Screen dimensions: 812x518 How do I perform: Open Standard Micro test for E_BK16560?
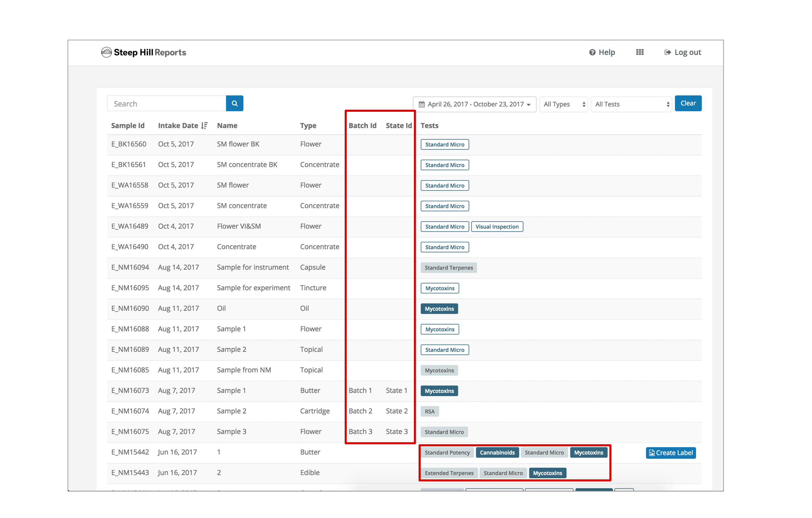444,144
